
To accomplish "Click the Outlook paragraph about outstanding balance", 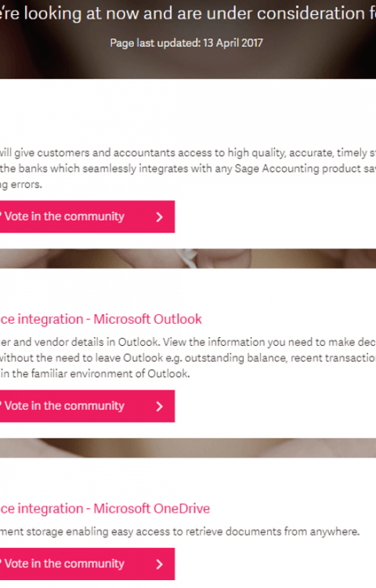I will click(188, 358).
